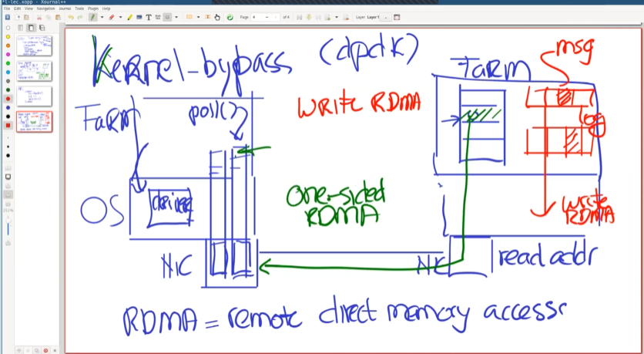This screenshot has width=644, height=354.
Task: Open the Journal menu
Action: tap(65, 8)
